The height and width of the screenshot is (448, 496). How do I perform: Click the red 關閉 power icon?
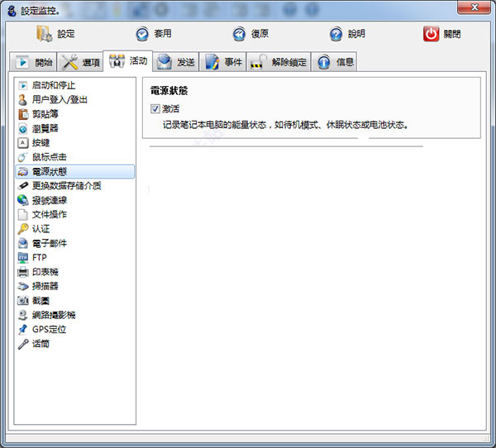(x=431, y=34)
